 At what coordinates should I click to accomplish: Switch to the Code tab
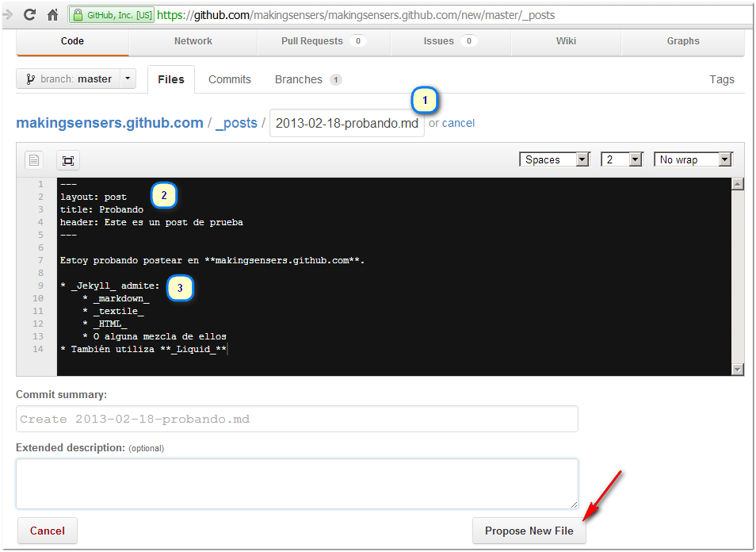click(72, 41)
